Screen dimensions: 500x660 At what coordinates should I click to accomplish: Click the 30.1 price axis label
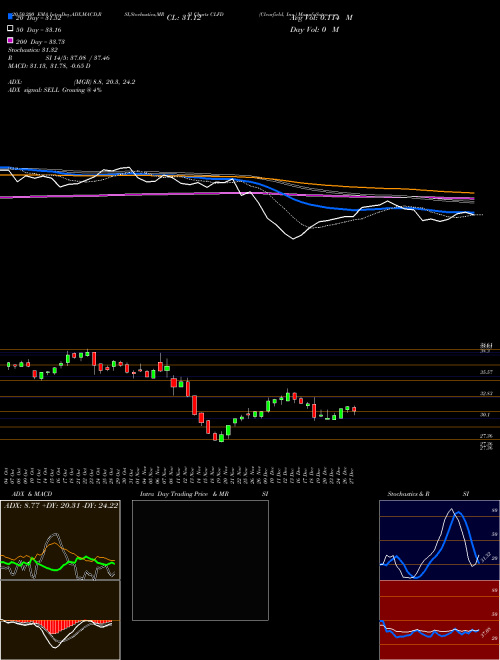(485, 415)
